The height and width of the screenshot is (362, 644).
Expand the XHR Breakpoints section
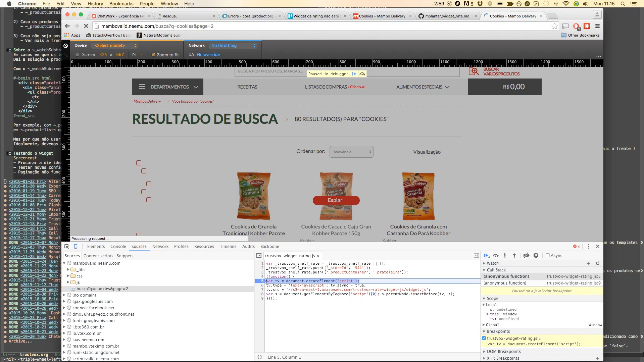coord(484,358)
